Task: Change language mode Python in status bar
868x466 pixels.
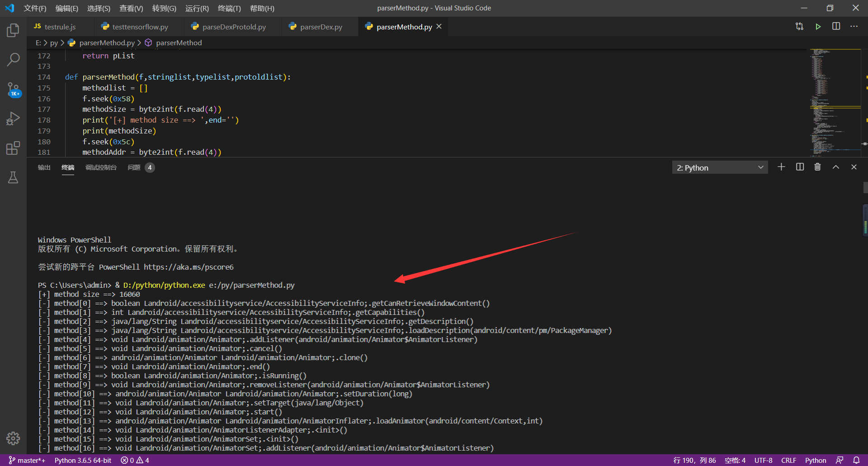Action: pos(816,460)
